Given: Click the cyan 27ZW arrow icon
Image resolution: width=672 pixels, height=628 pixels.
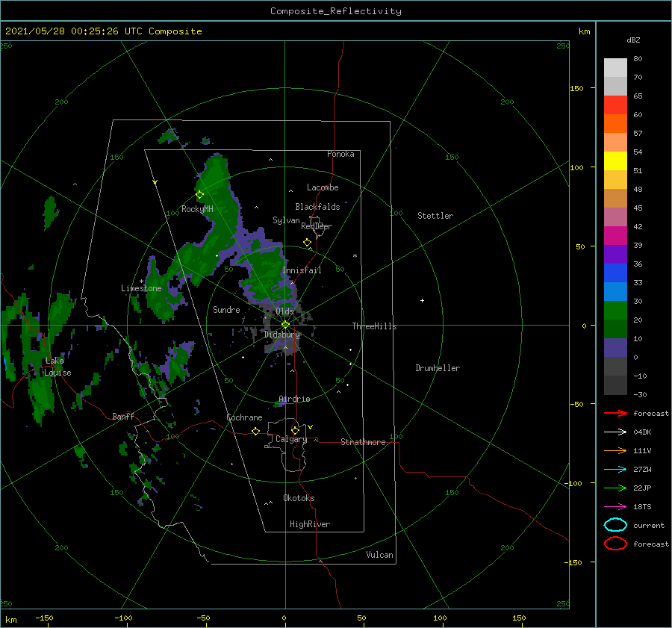Looking at the screenshot, I should tap(615, 470).
